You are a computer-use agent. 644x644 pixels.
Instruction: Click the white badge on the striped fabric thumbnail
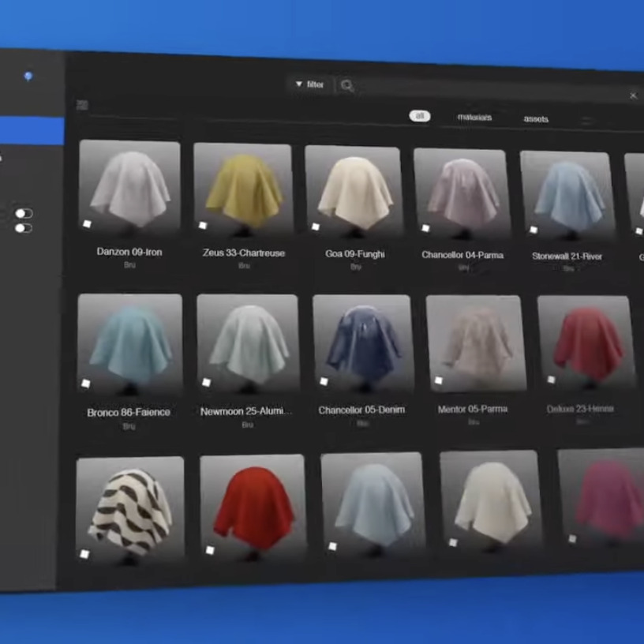[84, 554]
